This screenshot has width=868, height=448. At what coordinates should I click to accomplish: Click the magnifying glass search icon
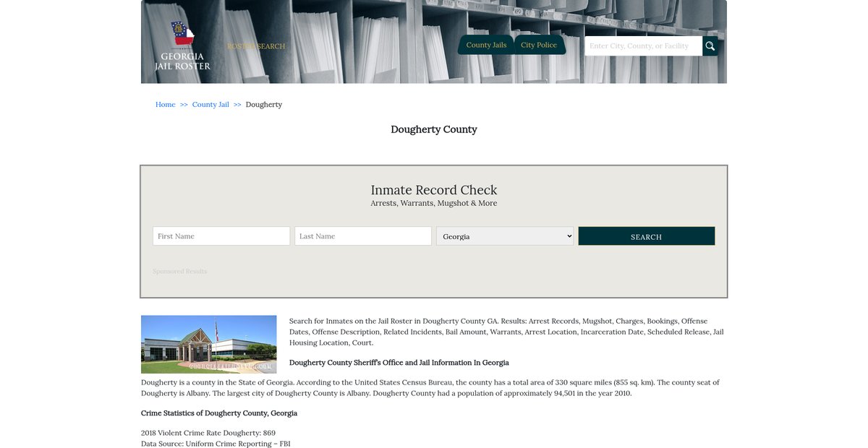point(710,46)
